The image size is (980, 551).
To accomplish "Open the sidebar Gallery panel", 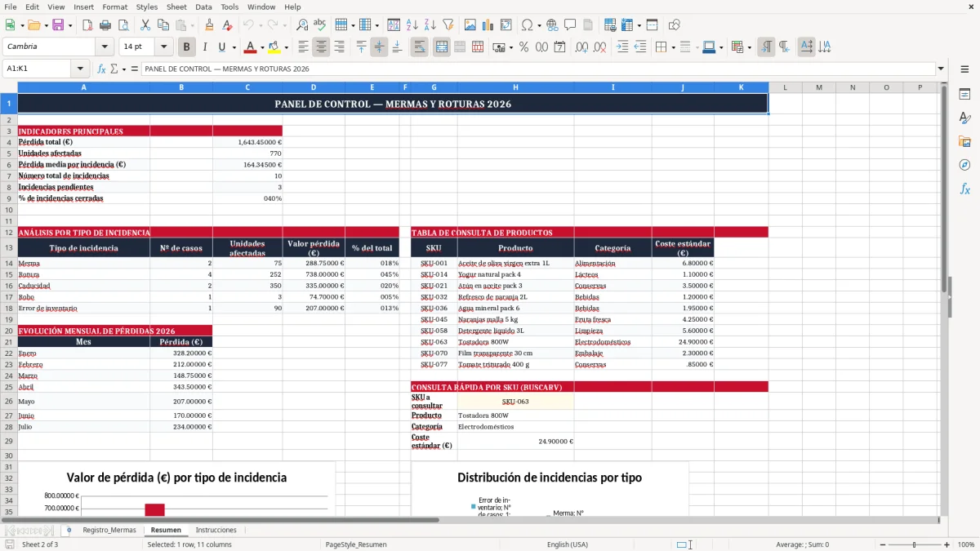I will tap(964, 142).
